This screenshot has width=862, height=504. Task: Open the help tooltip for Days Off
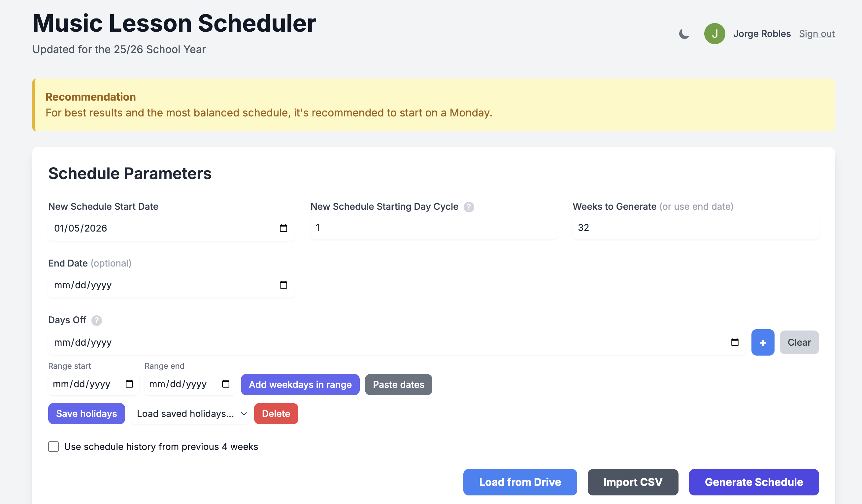pos(96,321)
